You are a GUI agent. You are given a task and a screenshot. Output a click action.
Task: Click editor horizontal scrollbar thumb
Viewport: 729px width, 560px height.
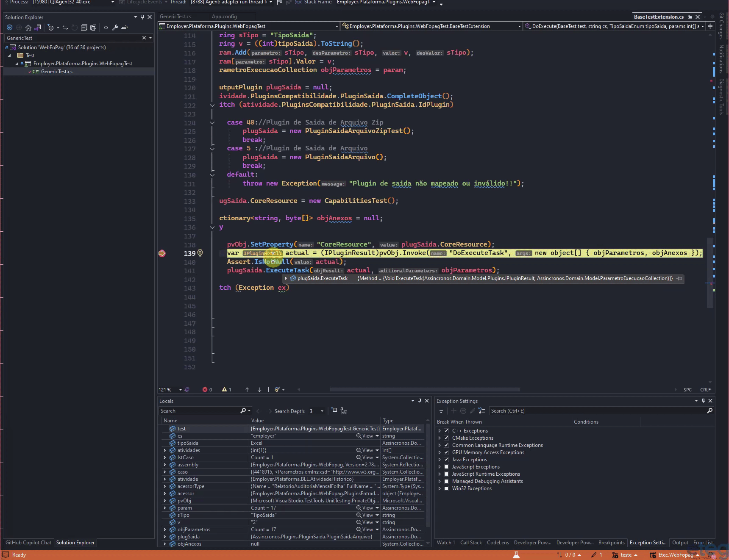coord(425,390)
